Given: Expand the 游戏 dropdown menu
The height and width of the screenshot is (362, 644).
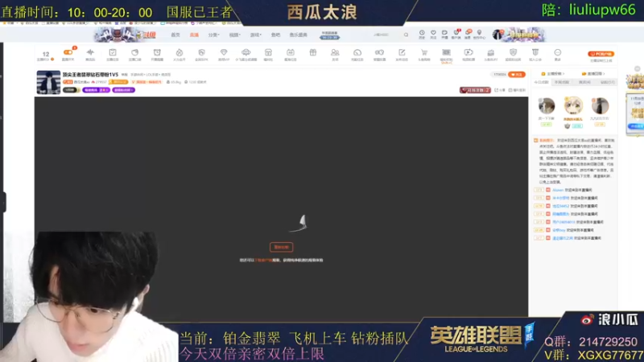Looking at the screenshot, I should pyautogui.click(x=255, y=35).
